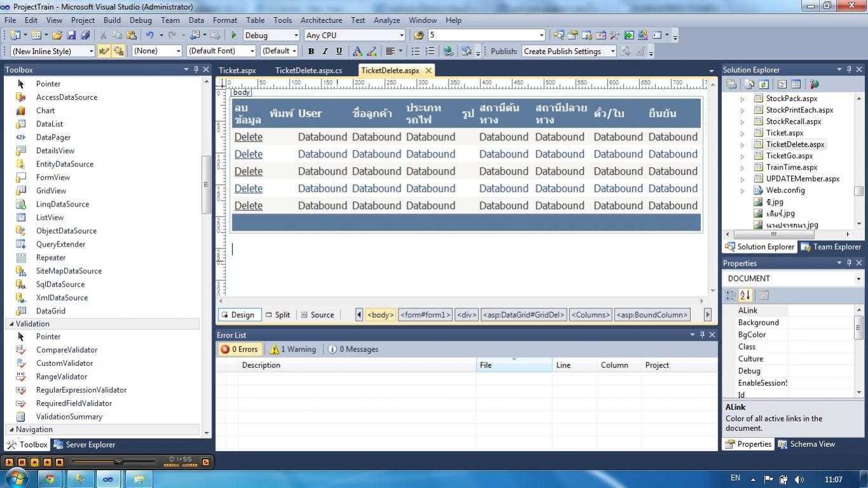Open the Debug configuration dropdown
This screenshot has height=488, width=868.
pos(295,36)
